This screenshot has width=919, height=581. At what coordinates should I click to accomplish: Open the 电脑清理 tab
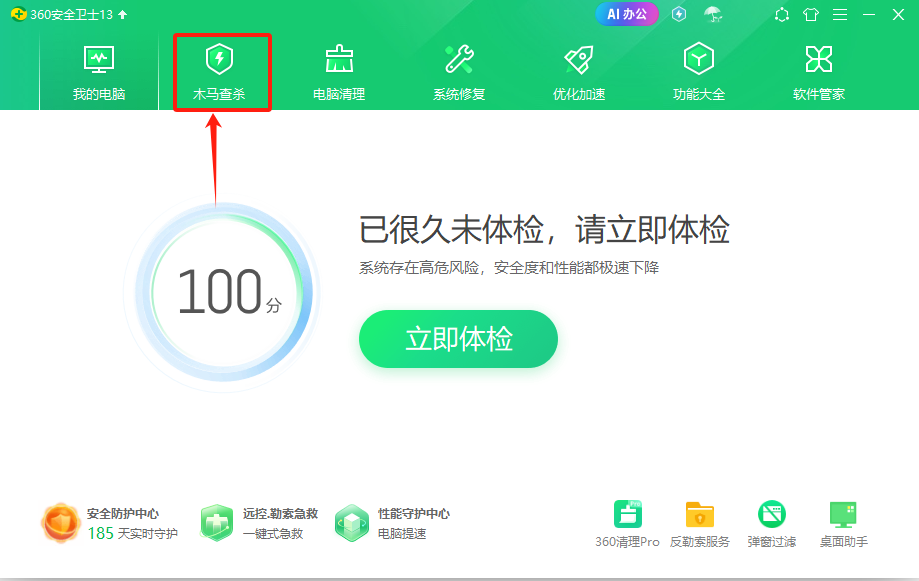click(339, 73)
